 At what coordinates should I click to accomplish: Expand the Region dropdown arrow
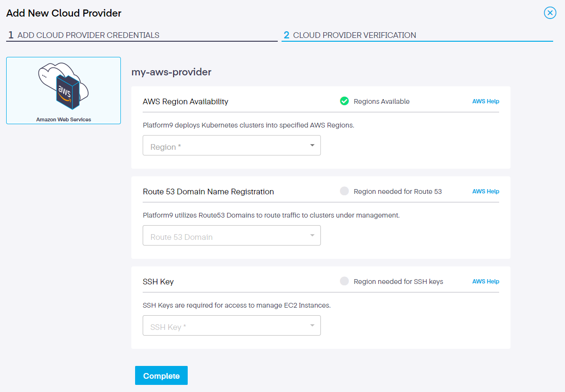pos(312,146)
